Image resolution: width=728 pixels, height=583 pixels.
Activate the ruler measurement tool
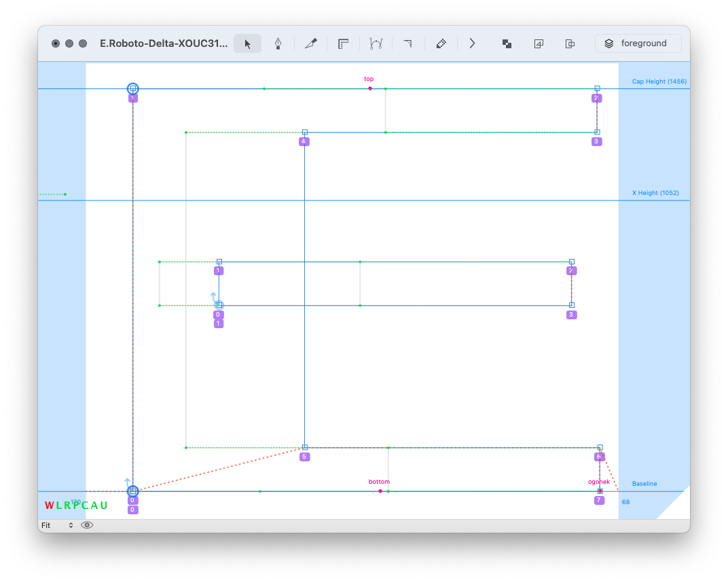(x=344, y=43)
